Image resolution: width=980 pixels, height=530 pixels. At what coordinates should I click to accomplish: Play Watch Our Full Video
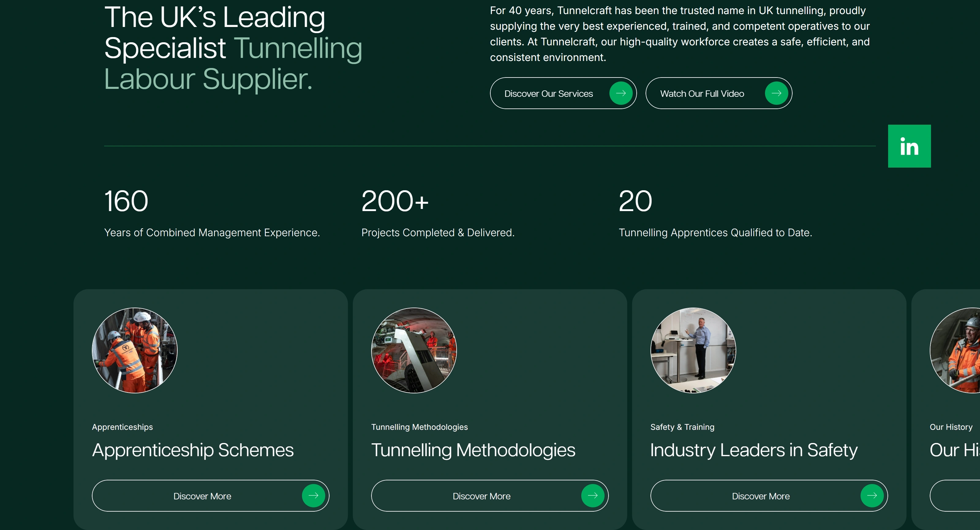click(719, 93)
